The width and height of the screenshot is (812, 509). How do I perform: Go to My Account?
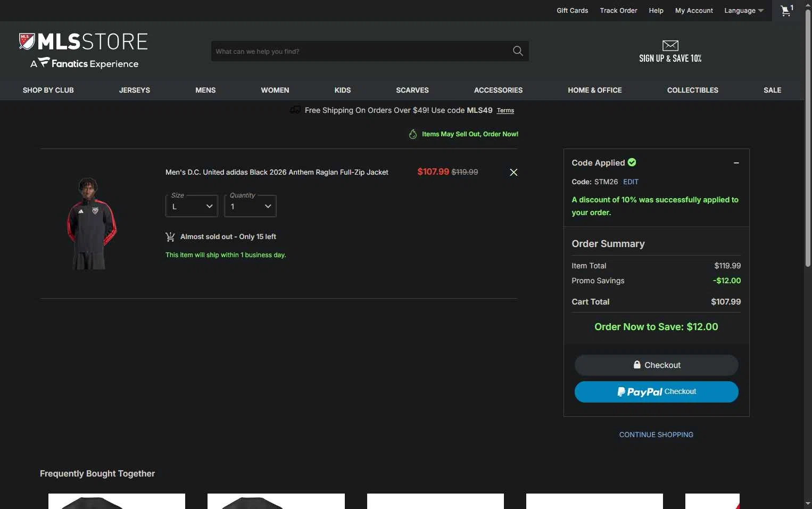(x=694, y=11)
